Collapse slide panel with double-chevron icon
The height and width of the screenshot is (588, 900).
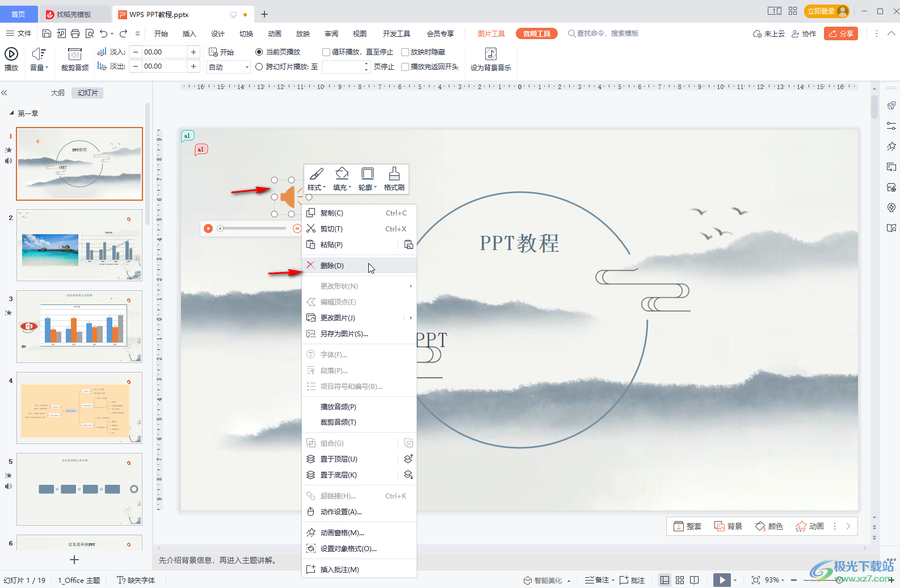point(4,92)
